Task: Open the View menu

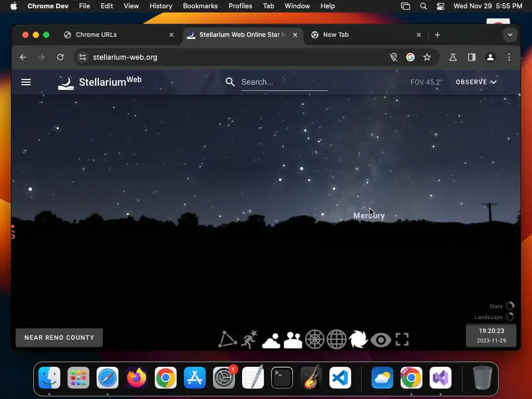Action: [131, 6]
